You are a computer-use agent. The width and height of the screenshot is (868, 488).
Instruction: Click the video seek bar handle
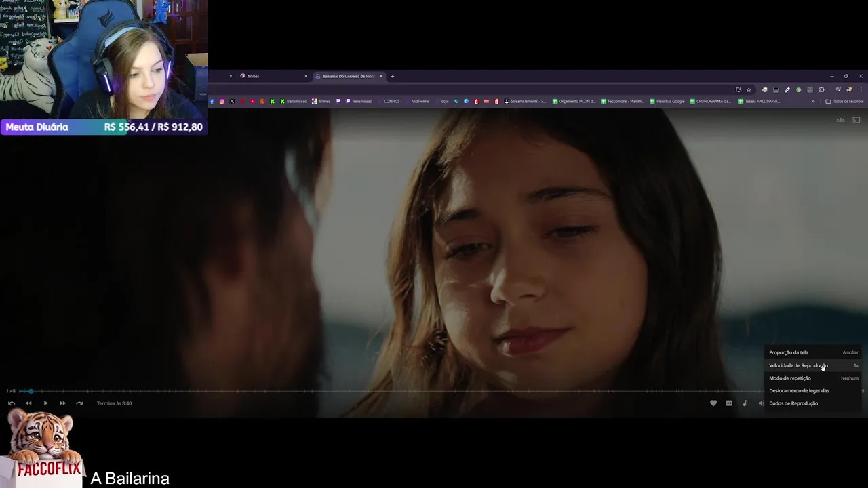point(31,391)
